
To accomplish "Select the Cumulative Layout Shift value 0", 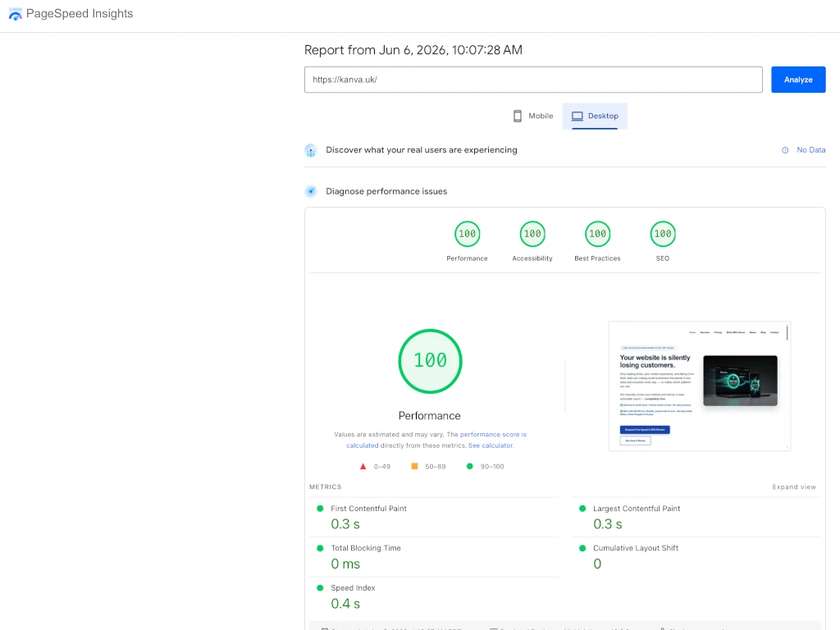I will [597, 564].
